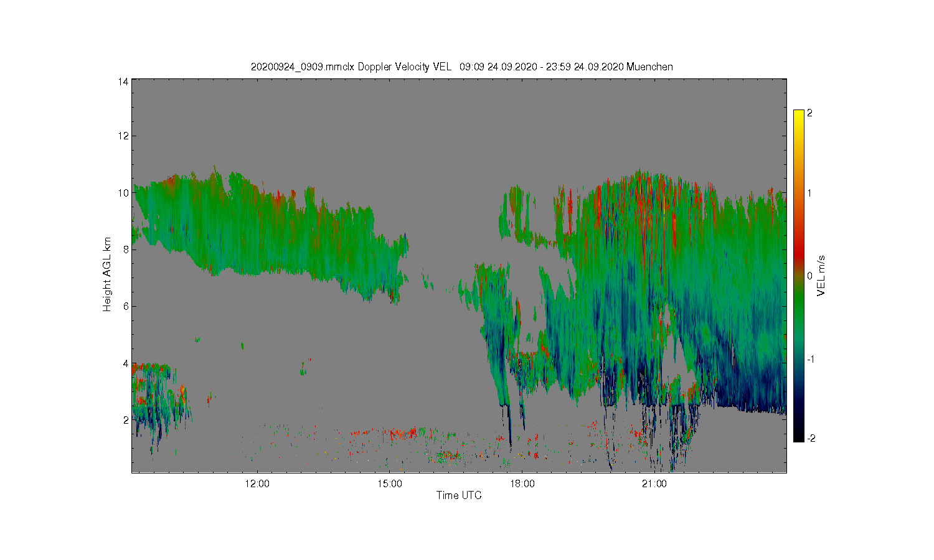Click the black bottom of the colorbar

point(798,436)
